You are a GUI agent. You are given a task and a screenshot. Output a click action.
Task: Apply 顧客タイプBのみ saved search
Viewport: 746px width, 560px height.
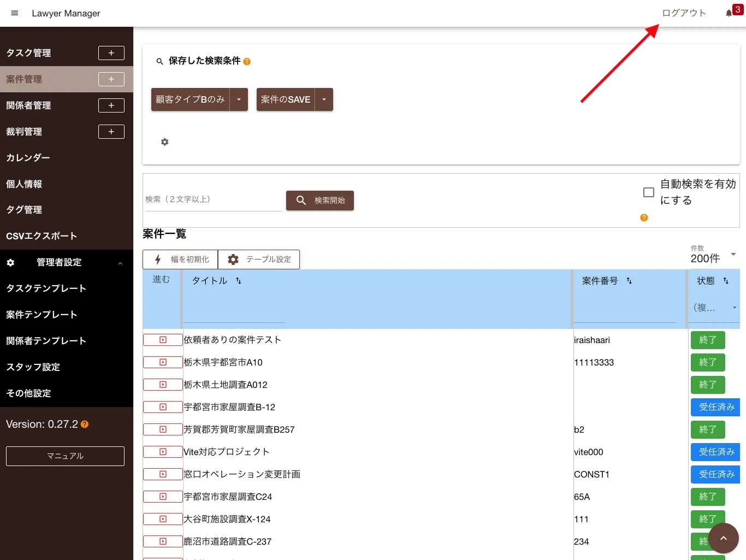190,99
